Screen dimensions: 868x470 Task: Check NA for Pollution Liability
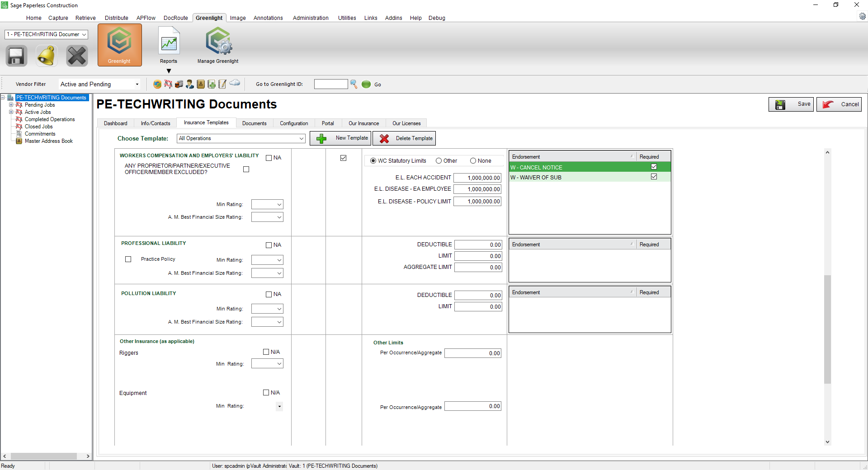click(x=269, y=294)
